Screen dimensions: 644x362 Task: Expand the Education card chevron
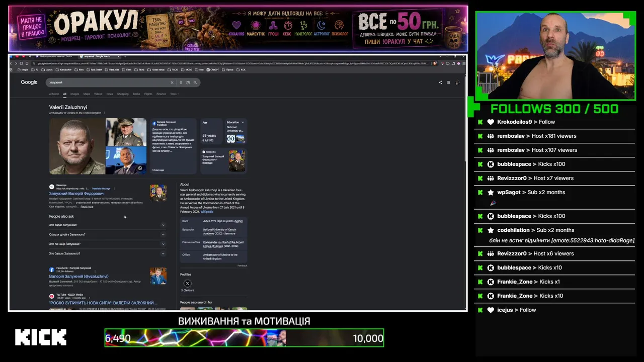pos(243,122)
